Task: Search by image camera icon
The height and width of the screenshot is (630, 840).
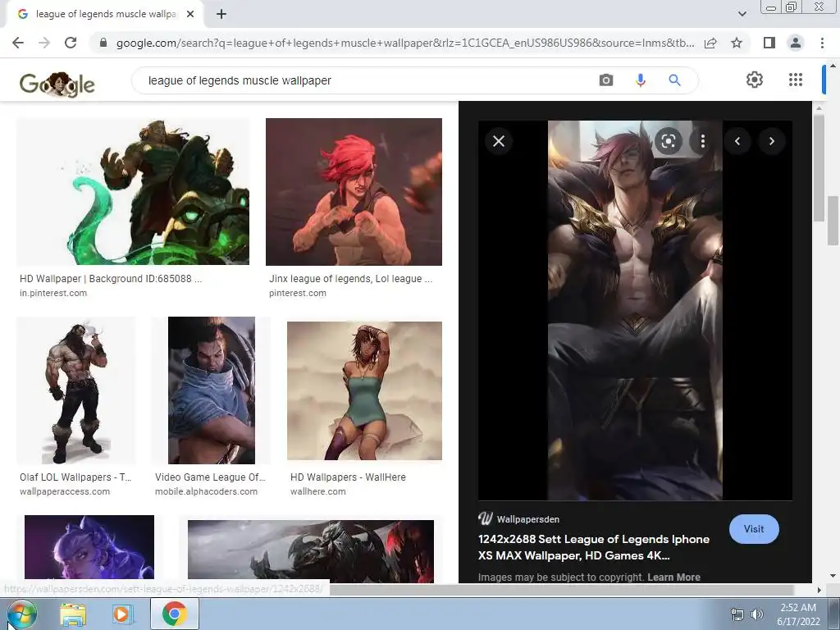Action: click(x=606, y=80)
